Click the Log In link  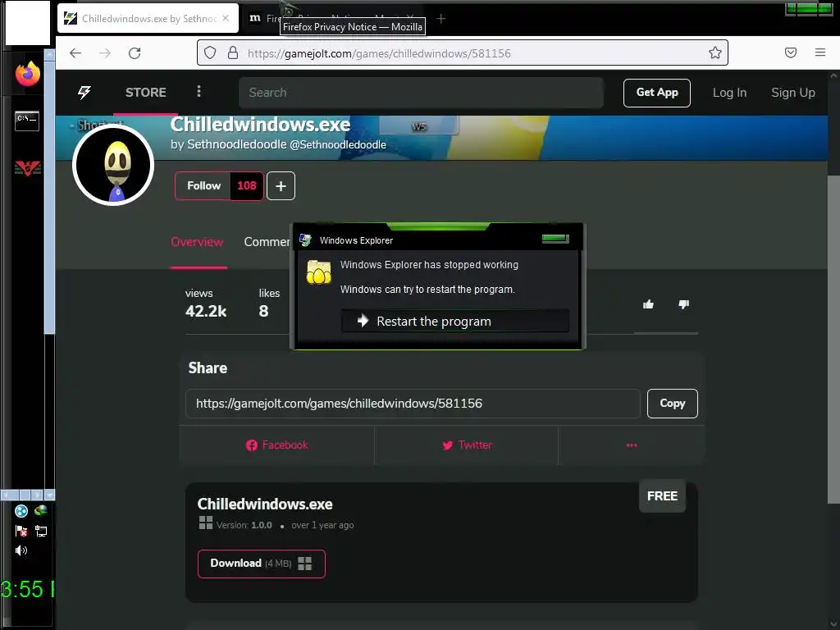point(729,93)
